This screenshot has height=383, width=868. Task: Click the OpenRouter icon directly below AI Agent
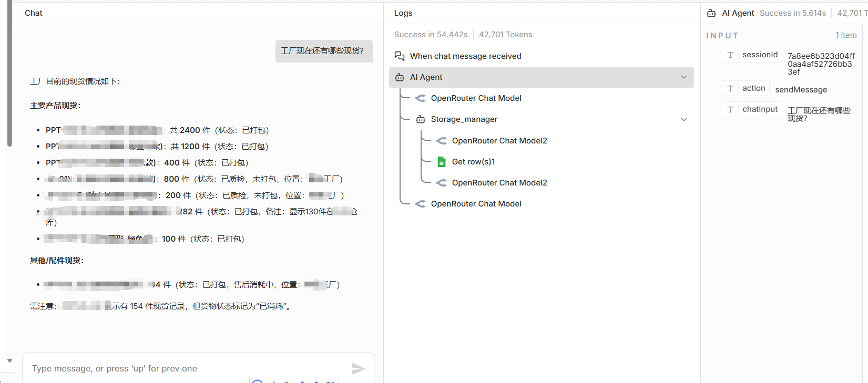click(421, 98)
